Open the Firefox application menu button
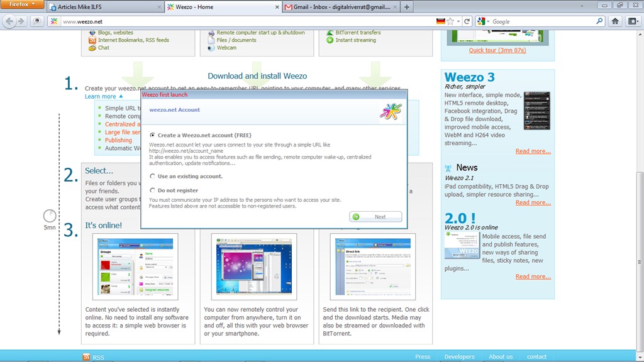This screenshot has width=644, height=362. pos(22,4)
